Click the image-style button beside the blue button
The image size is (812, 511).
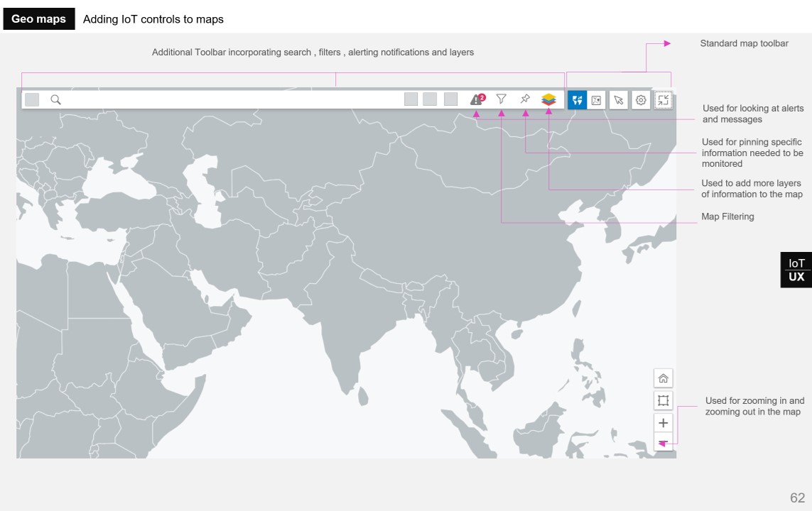[x=597, y=100]
